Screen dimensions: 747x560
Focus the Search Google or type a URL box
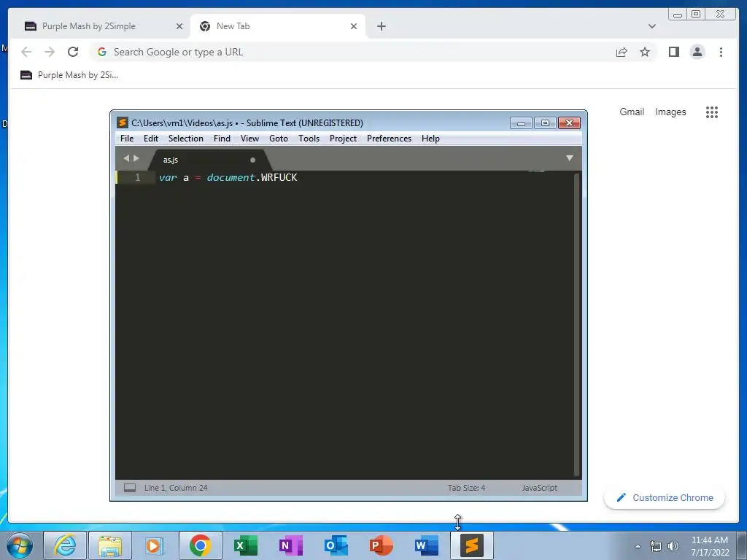point(352,52)
